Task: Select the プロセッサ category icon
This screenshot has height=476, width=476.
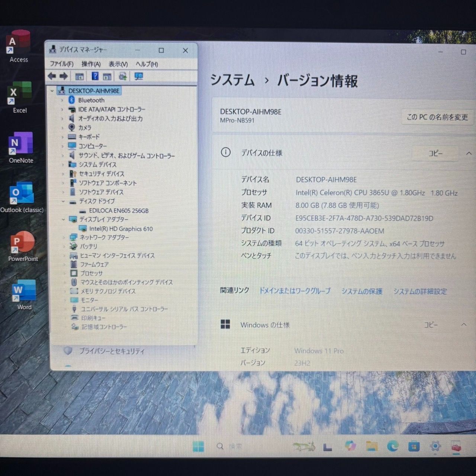Action: click(74, 273)
